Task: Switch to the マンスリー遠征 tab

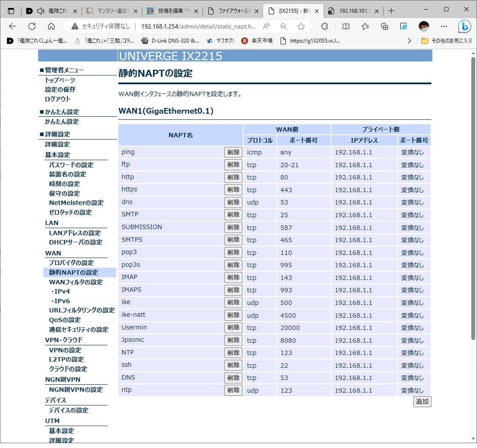Action: coord(112,11)
